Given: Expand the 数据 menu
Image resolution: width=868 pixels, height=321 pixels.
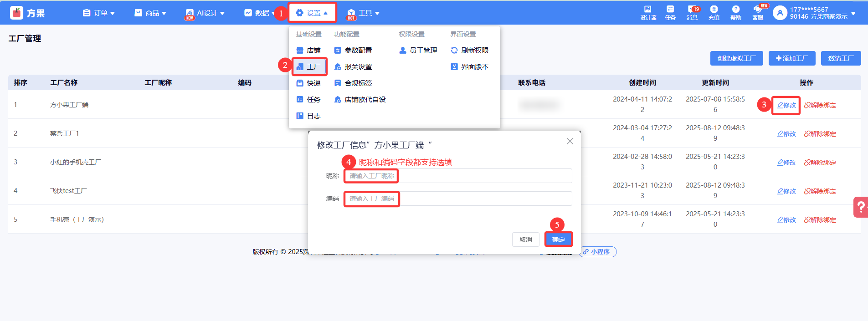Looking at the screenshot, I should pyautogui.click(x=260, y=13).
